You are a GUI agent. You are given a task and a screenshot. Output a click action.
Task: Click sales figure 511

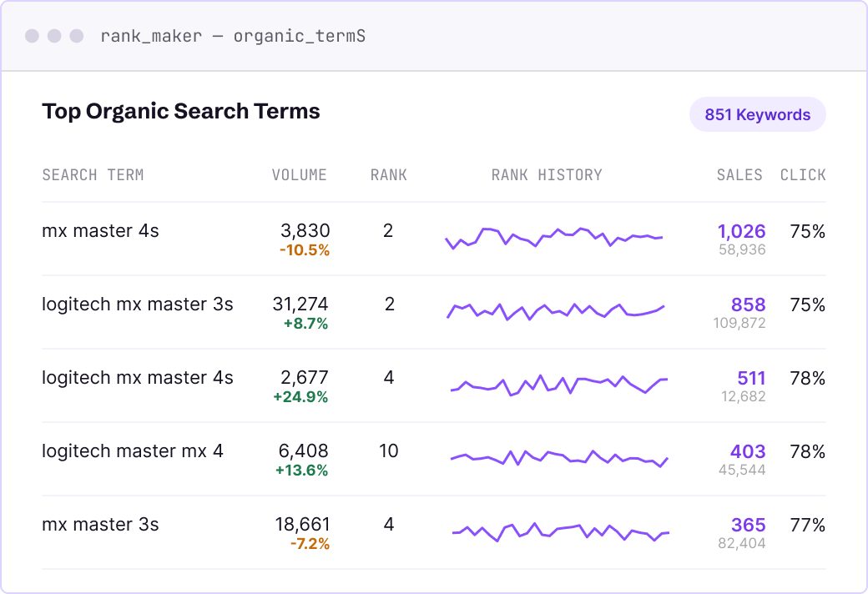click(751, 379)
